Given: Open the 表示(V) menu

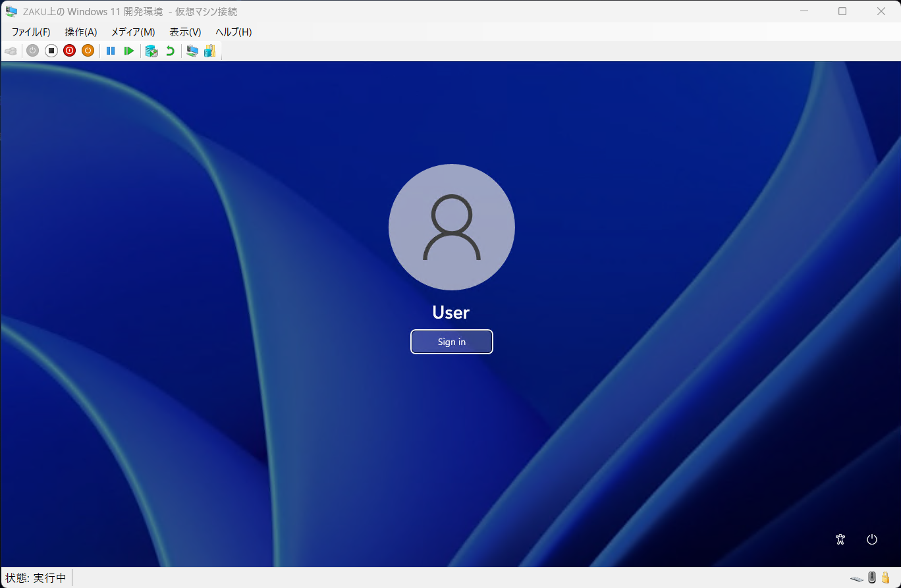Looking at the screenshot, I should click(184, 32).
